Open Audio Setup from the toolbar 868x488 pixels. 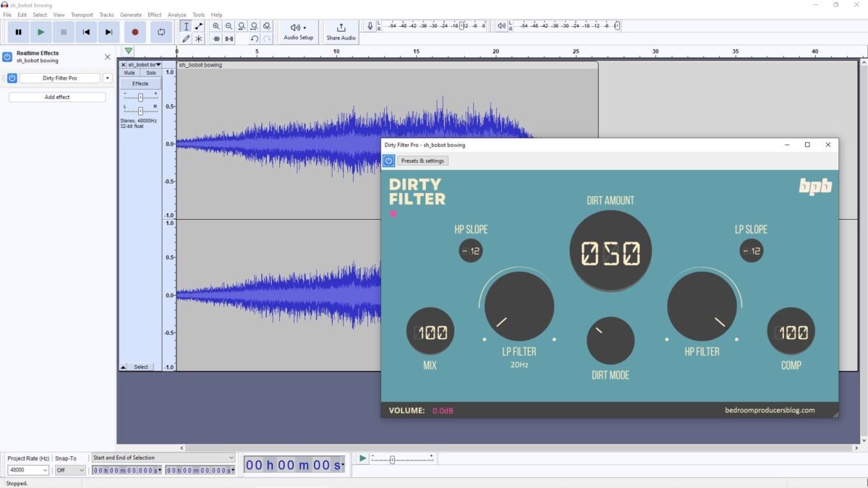pyautogui.click(x=298, y=32)
